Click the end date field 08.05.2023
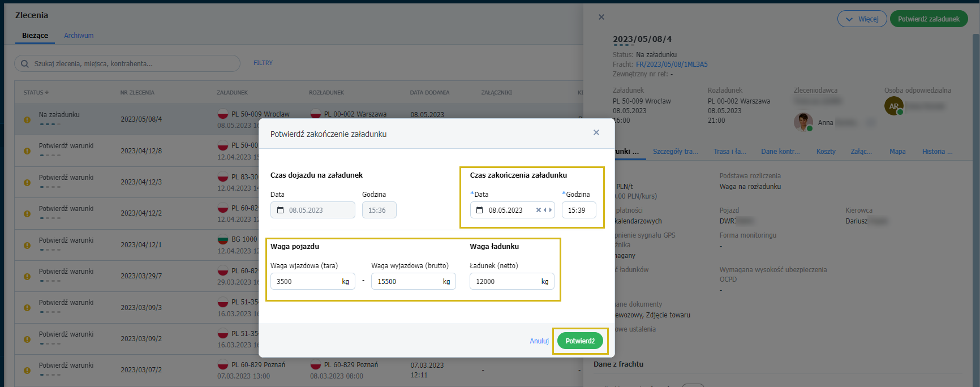Screen dimensions: 980x387 513,210
